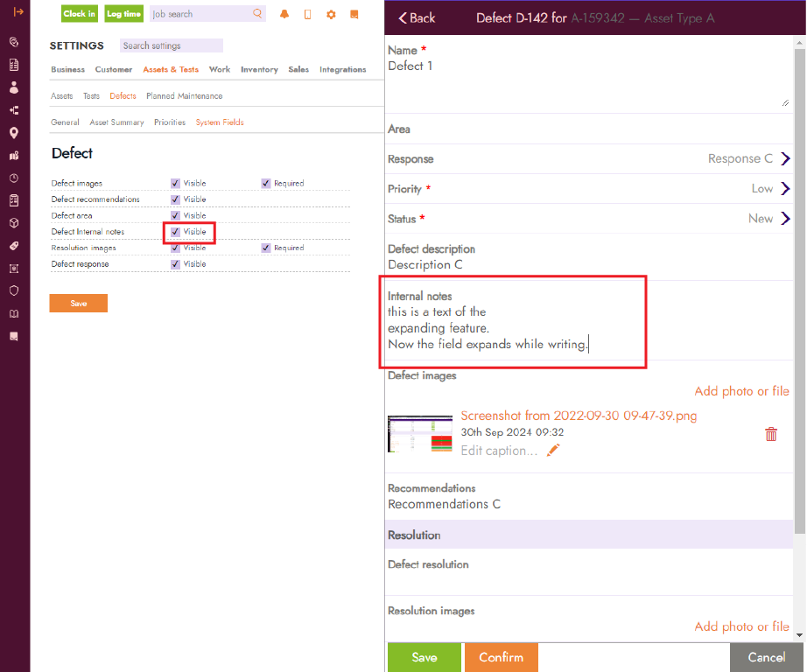The height and width of the screenshot is (672, 807).
Task: Open the location pin icon in sidebar
Action: click(14, 133)
